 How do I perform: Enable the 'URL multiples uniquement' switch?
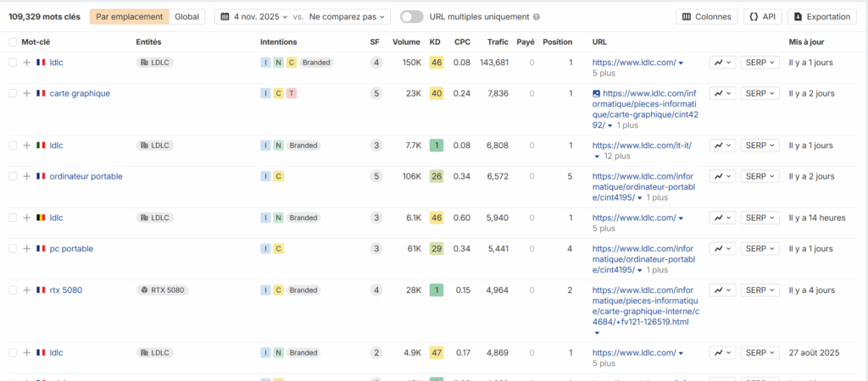point(412,17)
